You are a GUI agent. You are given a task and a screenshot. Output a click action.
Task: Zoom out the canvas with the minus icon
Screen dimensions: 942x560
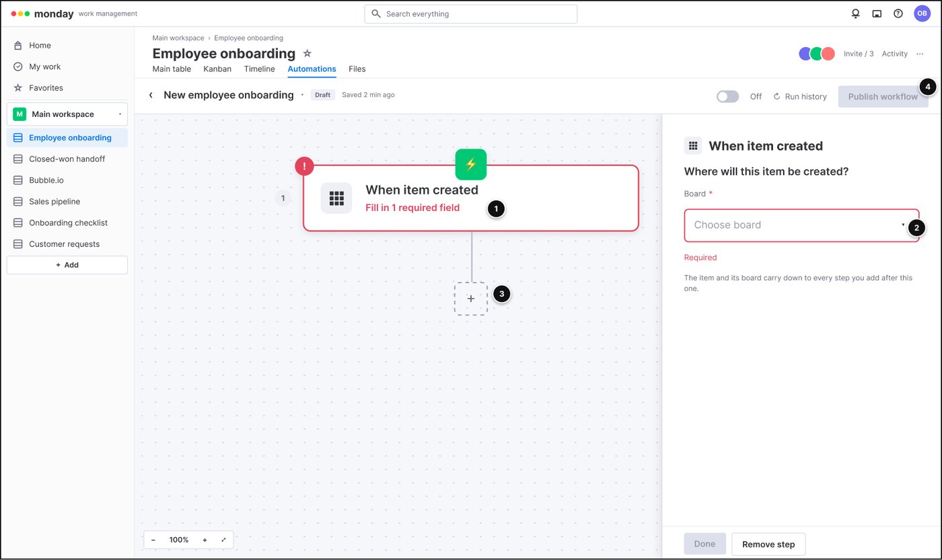[x=153, y=540]
